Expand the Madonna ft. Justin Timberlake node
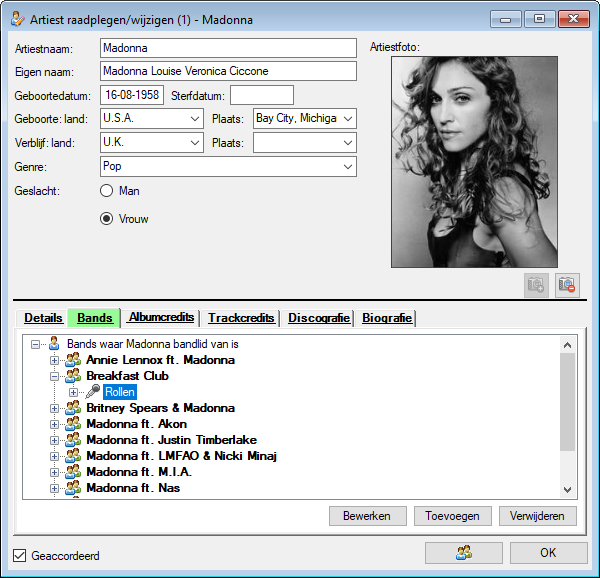600x578 pixels. pos(54,441)
